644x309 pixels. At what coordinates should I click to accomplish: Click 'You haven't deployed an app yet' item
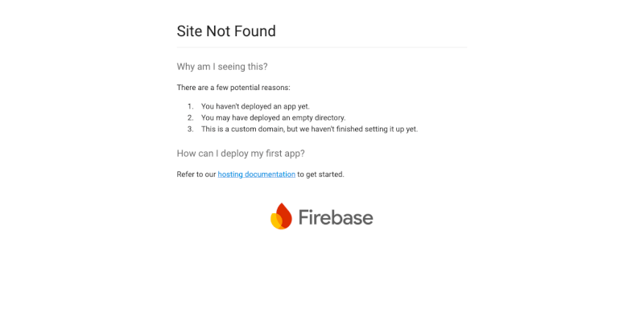(x=255, y=106)
